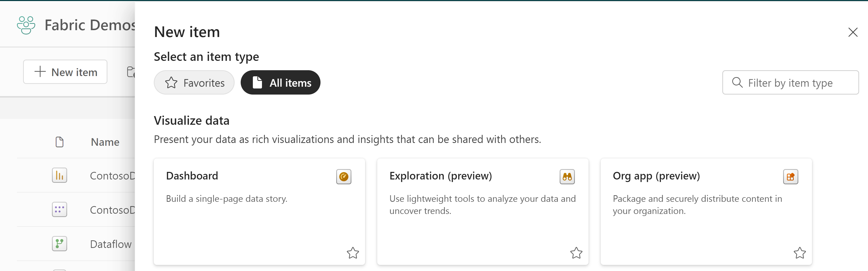
Task: Favorite the Dashboard item with star
Action: tap(352, 253)
